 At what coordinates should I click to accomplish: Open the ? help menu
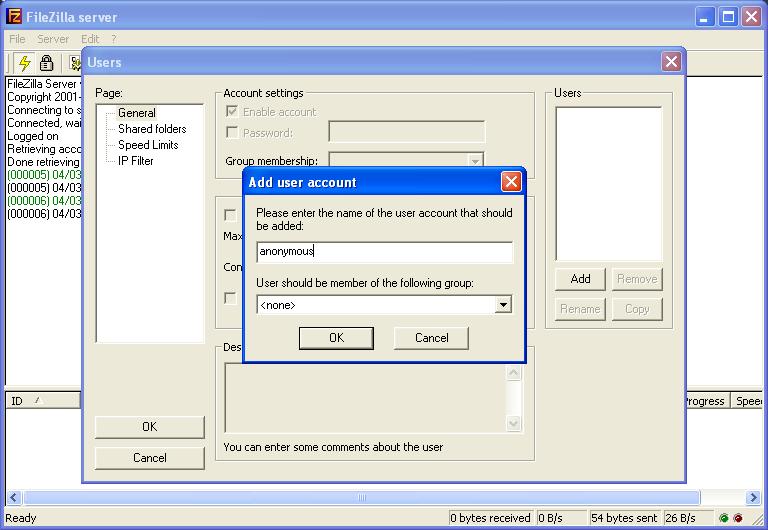(114, 39)
